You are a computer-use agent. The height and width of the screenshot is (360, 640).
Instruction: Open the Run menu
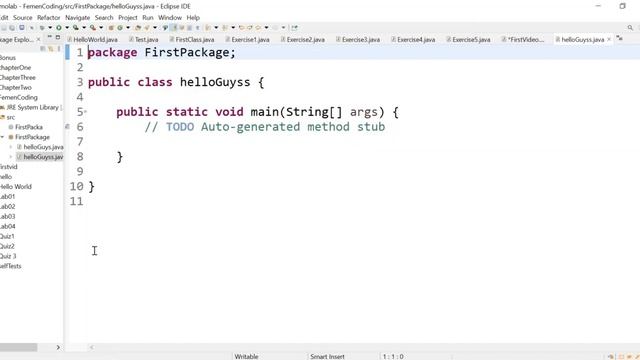148,18
